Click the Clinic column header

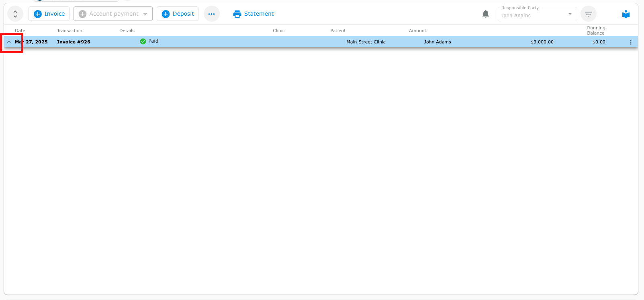pyautogui.click(x=279, y=31)
